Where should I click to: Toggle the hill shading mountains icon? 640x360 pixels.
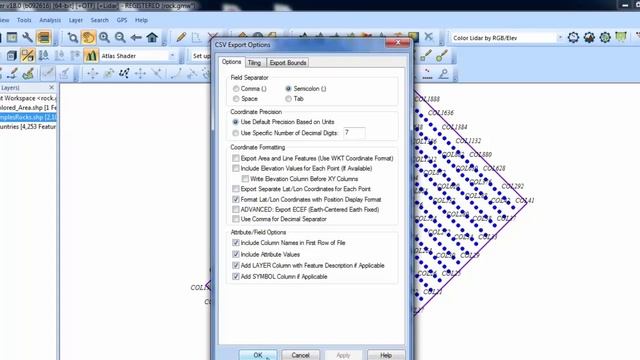point(91,56)
